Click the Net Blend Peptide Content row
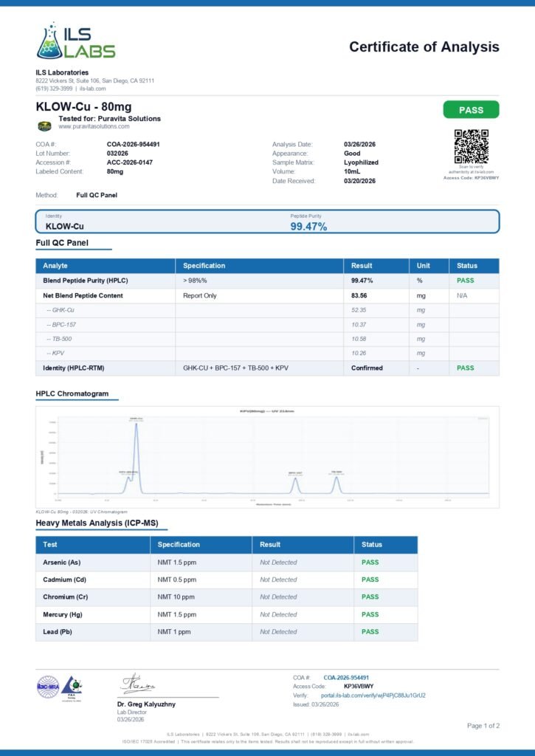 tap(267, 295)
